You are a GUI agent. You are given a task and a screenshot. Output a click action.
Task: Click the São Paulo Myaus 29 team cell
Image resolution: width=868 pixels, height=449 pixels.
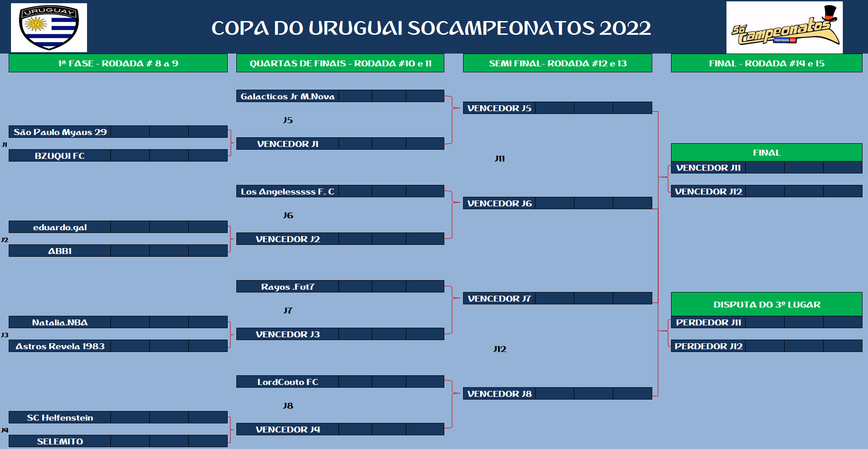click(x=60, y=132)
